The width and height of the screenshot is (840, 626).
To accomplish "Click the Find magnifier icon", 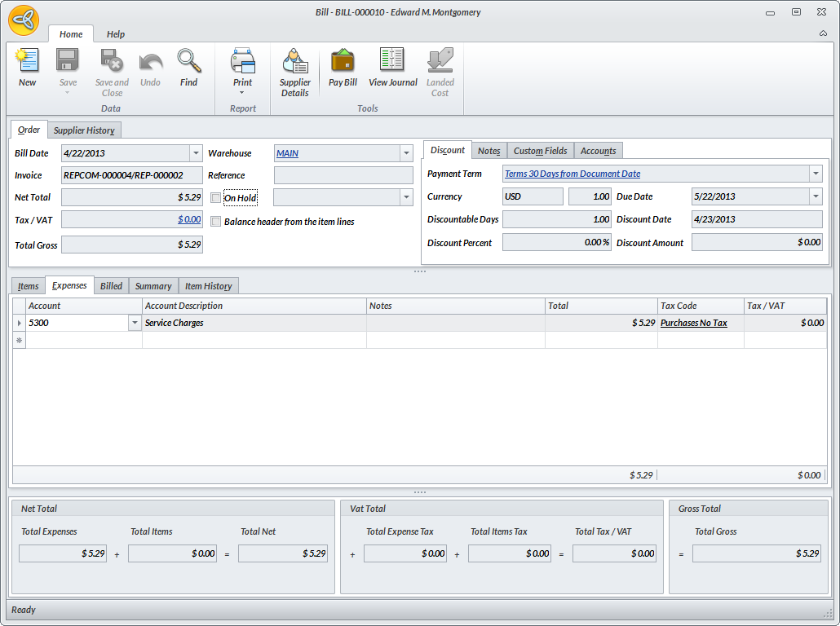I will pos(188,62).
